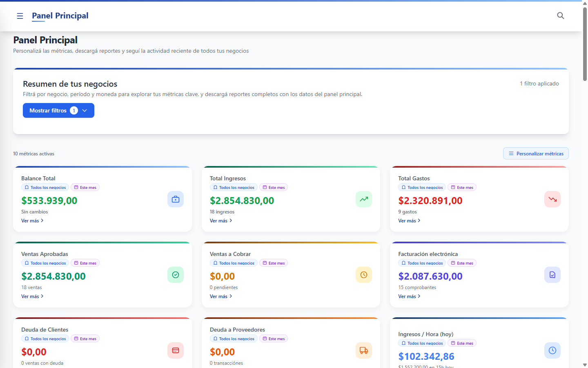588x368 pixels.
Task: Click 'Sin cambios' under Balance Total
Action: pyautogui.click(x=35, y=212)
